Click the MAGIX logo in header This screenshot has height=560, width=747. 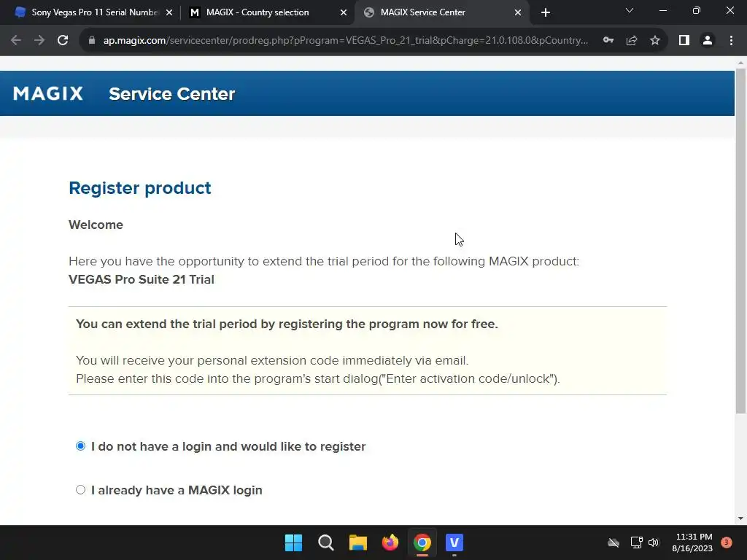click(x=48, y=93)
